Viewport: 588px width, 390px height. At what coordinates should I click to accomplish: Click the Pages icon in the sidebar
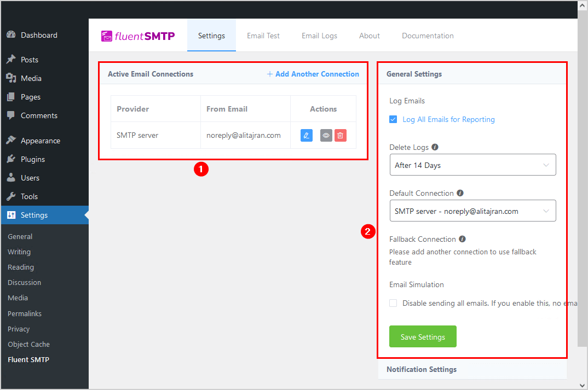[11, 97]
